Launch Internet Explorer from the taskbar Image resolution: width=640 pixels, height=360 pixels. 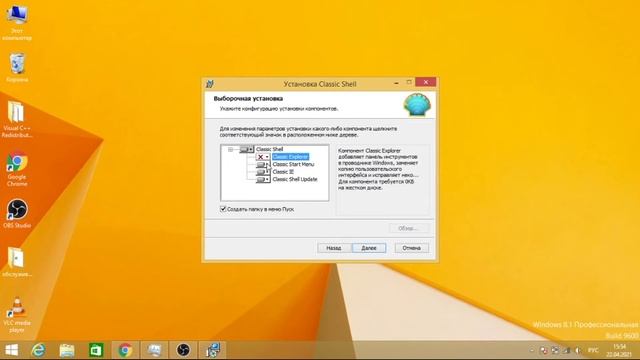[x=39, y=350]
